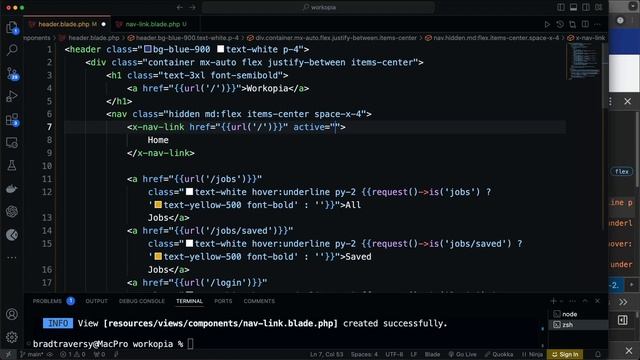Select the node terminal instance
Image resolution: width=640 pixels, height=360 pixels.
[x=569, y=314]
